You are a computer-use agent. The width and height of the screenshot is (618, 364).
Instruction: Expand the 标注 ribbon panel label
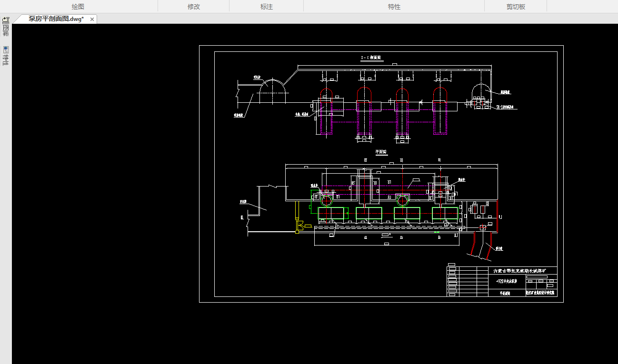click(267, 7)
